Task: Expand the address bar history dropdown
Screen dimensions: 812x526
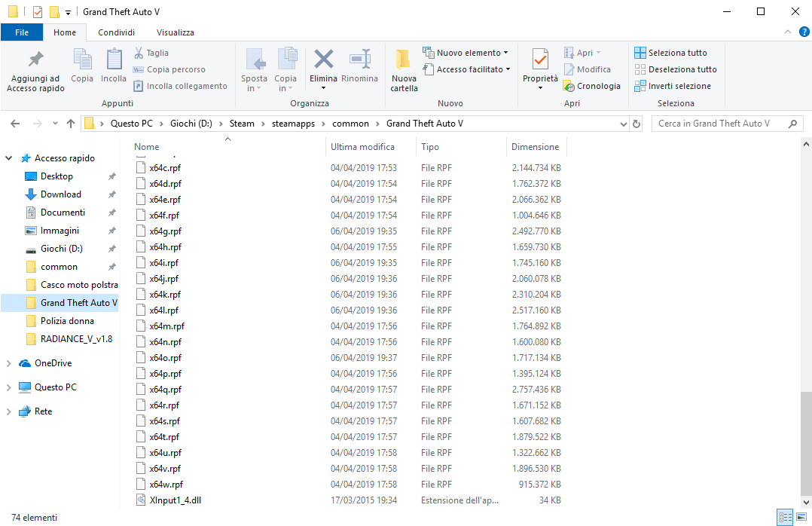Action: [x=623, y=124]
